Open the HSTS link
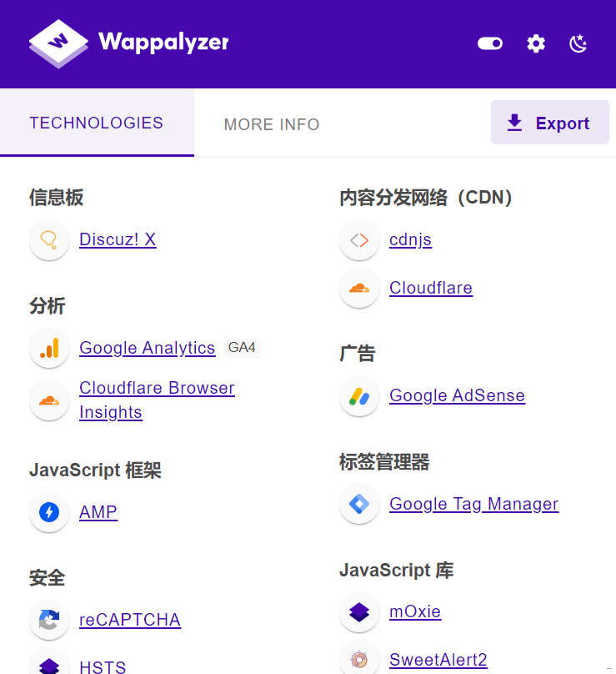 click(103, 666)
